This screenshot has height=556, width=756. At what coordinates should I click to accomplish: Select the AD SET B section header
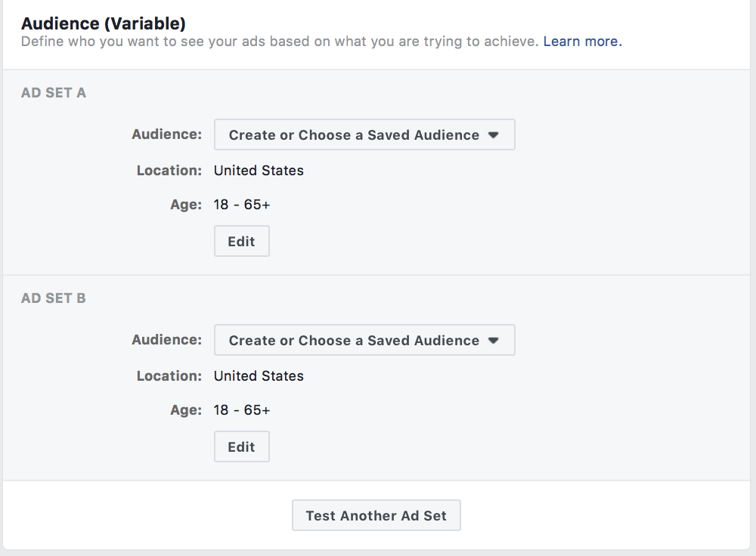click(x=54, y=298)
